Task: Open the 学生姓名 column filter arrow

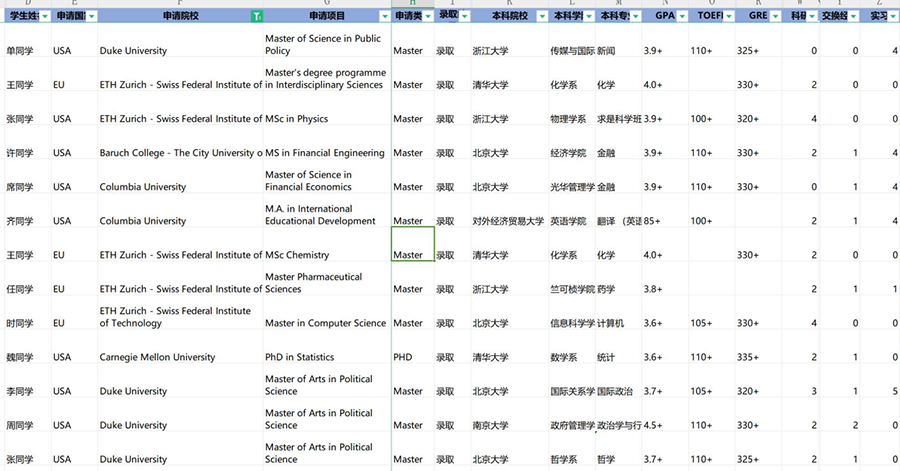Action: pyautogui.click(x=44, y=17)
